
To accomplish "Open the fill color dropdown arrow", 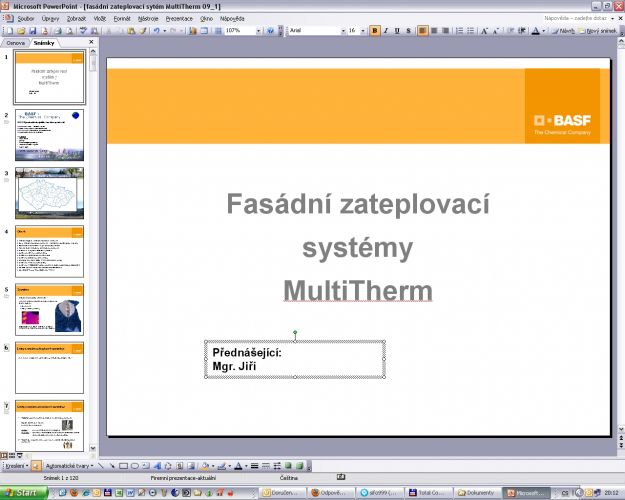I will point(213,466).
